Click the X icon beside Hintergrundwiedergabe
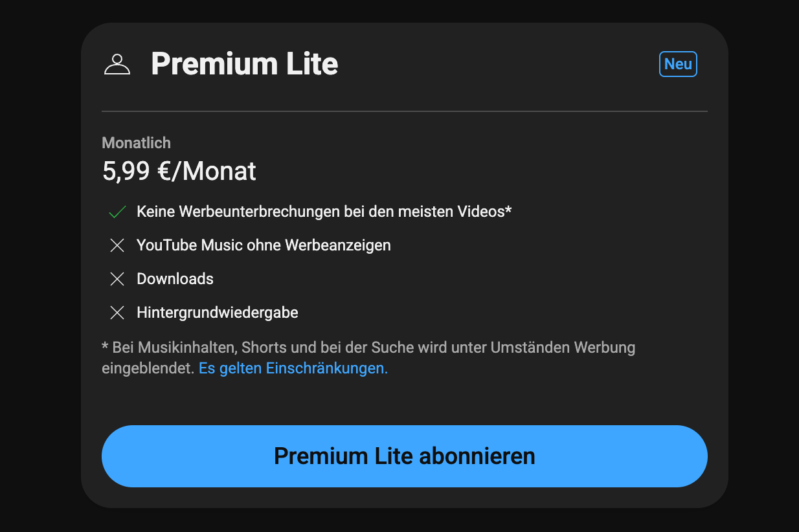The height and width of the screenshot is (532, 799). [x=117, y=313]
